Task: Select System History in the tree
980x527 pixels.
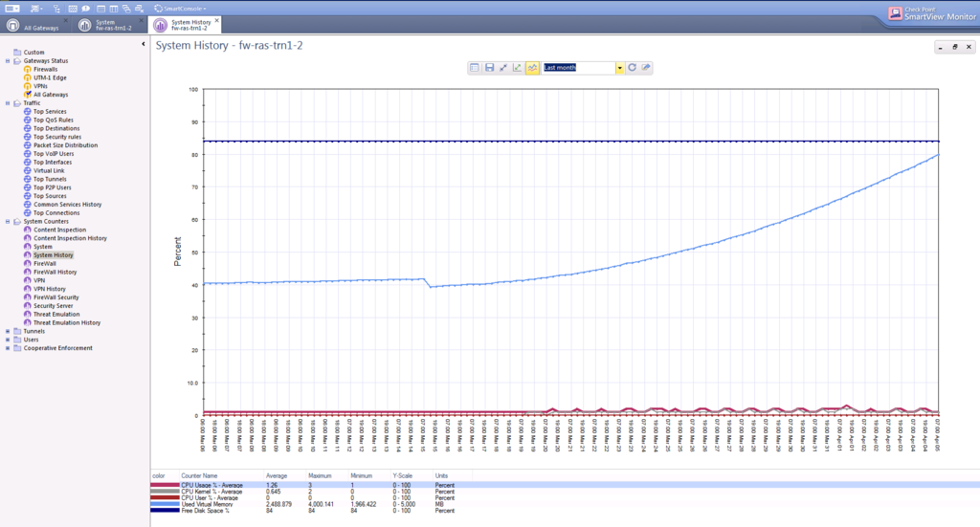Action: pos(54,255)
